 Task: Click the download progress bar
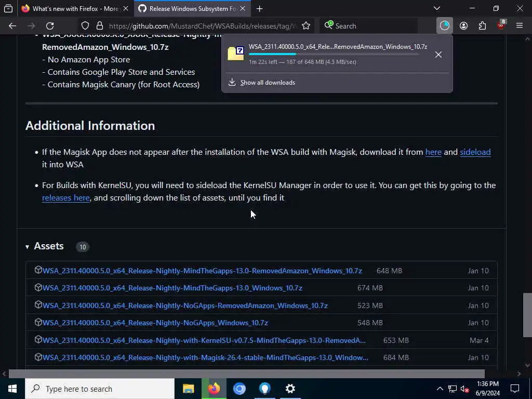click(334, 54)
